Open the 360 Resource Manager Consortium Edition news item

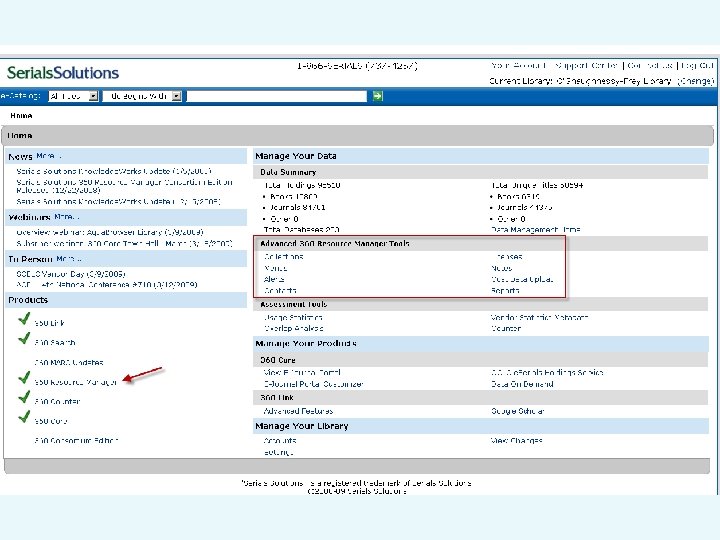[124, 186]
